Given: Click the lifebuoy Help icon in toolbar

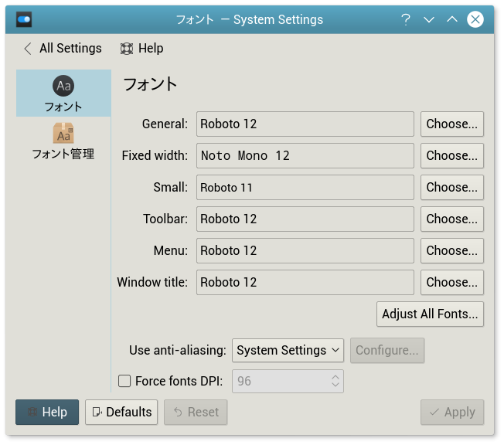Looking at the screenshot, I should (x=127, y=49).
